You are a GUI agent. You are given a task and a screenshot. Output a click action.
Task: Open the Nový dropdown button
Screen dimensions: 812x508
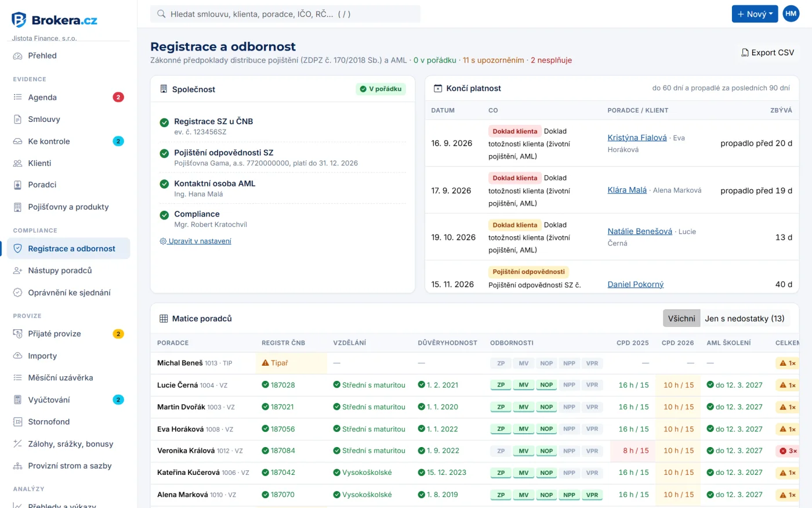pos(755,14)
